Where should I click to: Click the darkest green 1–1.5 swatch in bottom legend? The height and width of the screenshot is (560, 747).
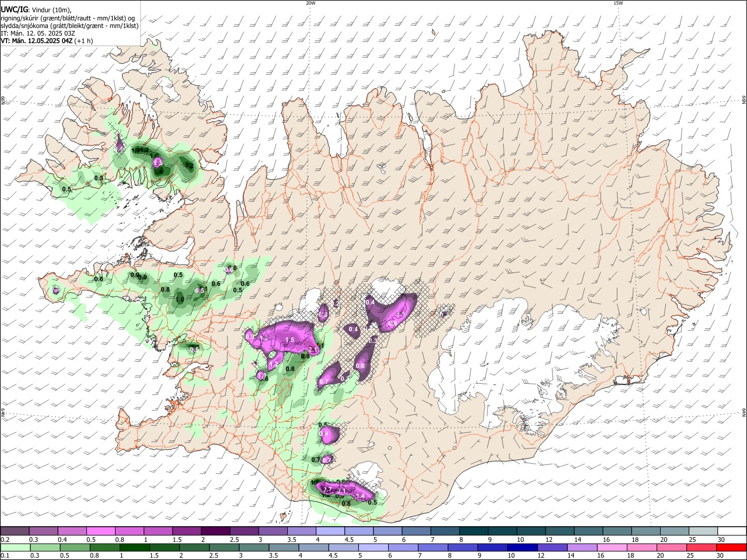tap(136, 547)
